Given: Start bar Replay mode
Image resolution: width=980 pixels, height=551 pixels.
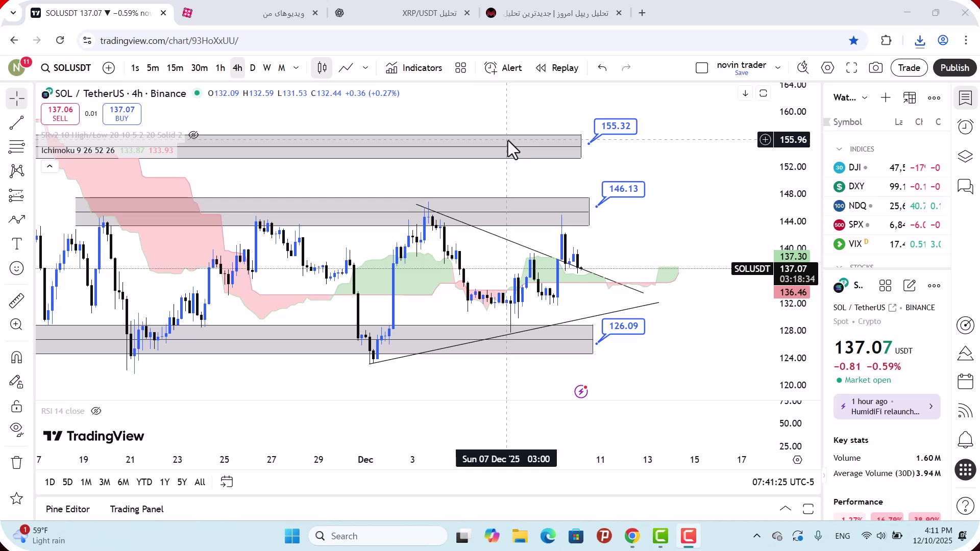Looking at the screenshot, I should coord(557,68).
